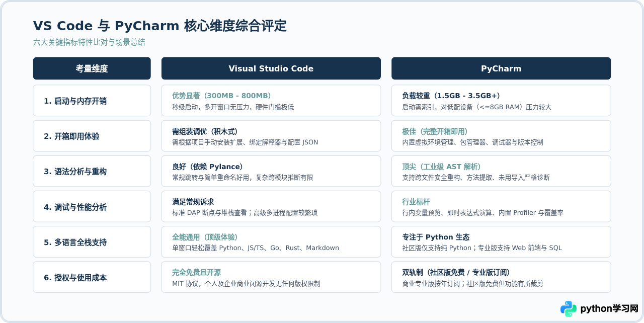Click the PyCharm column header
Screen dimensions: 644x323
click(501, 68)
